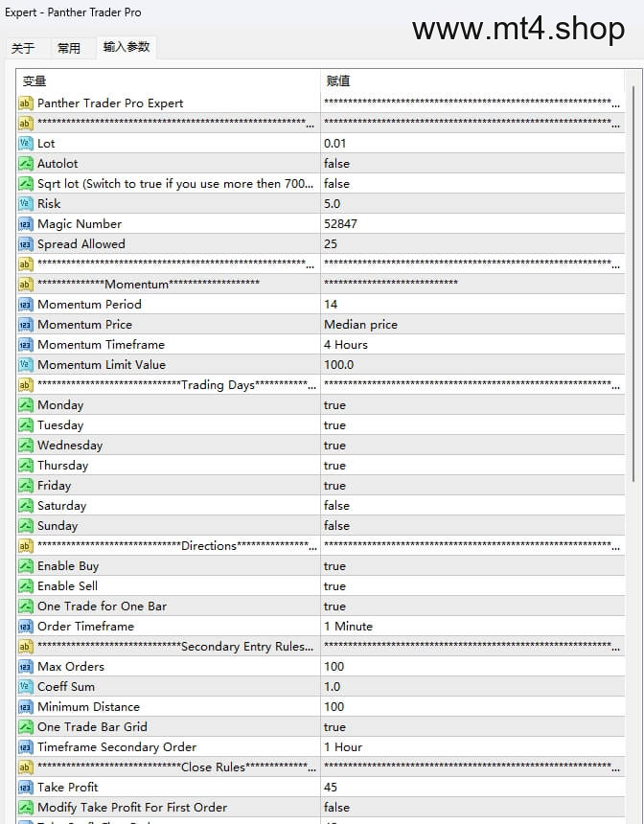Screen dimensions: 644x824
Task: Click the 赋值 column header
Action: click(x=472, y=80)
